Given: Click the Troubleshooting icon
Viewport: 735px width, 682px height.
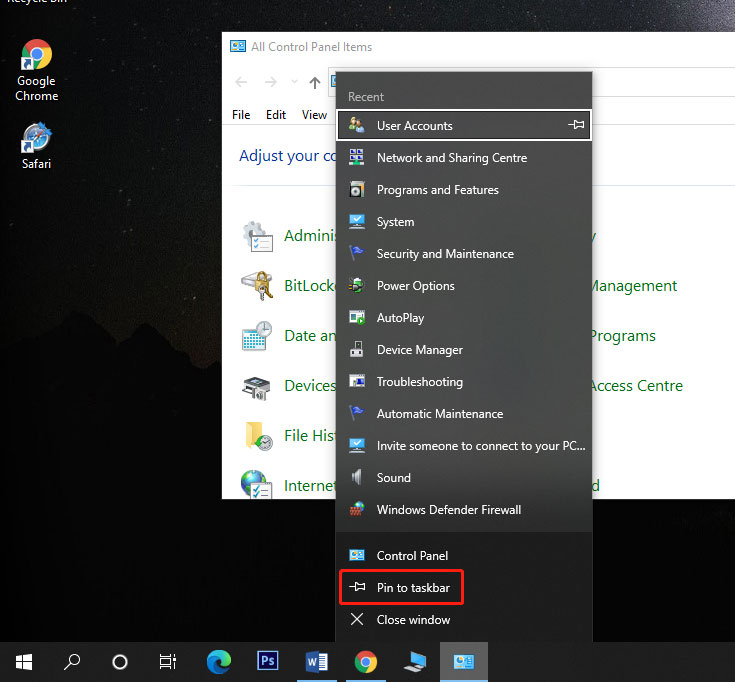Looking at the screenshot, I should (x=357, y=381).
